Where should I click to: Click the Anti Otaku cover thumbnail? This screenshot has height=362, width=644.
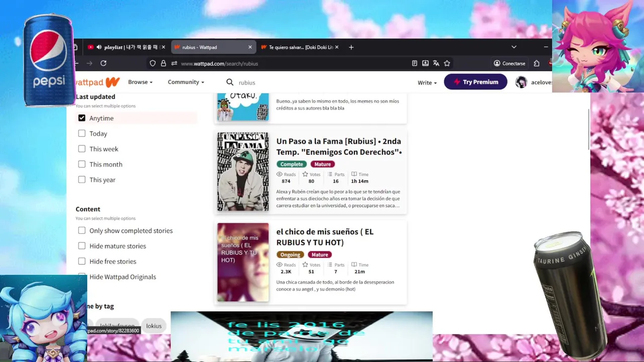click(243, 107)
